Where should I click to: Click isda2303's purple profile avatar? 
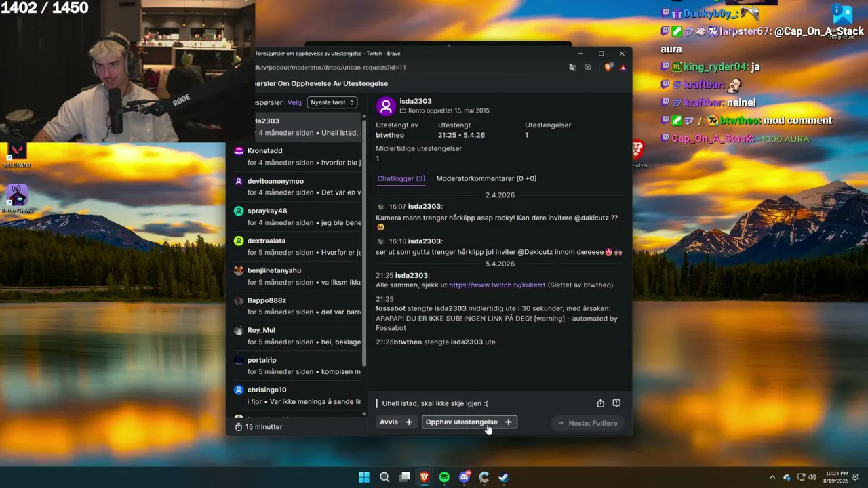click(386, 106)
